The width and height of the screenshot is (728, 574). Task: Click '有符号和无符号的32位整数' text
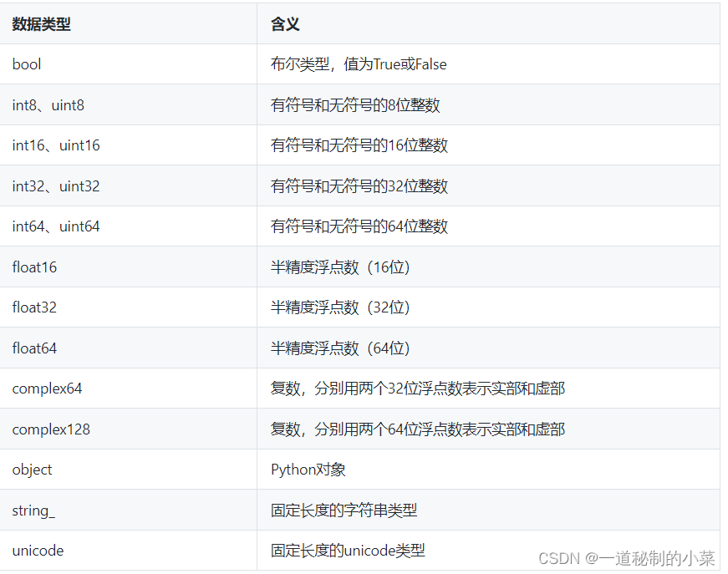tap(359, 186)
